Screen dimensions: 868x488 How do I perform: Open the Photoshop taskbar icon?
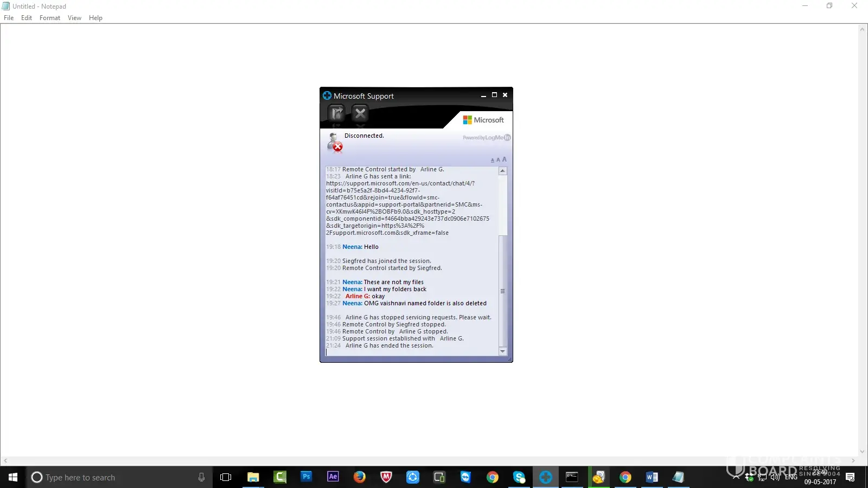[307, 477]
